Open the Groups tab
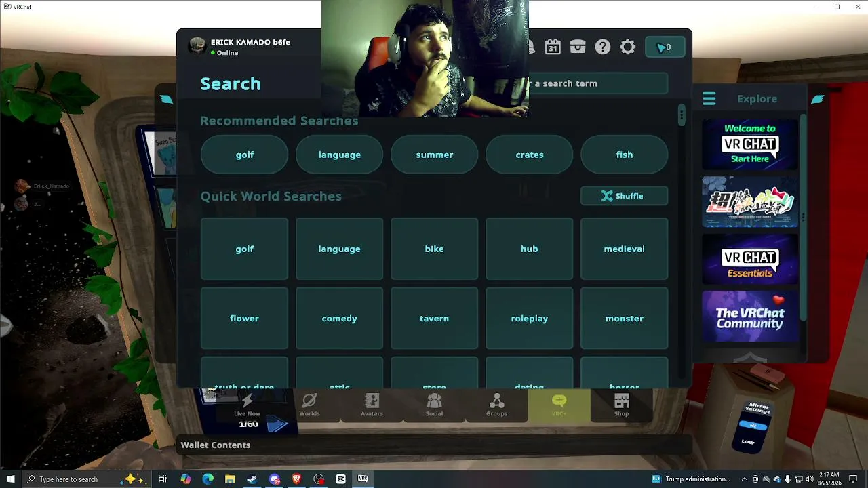 click(x=496, y=405)
